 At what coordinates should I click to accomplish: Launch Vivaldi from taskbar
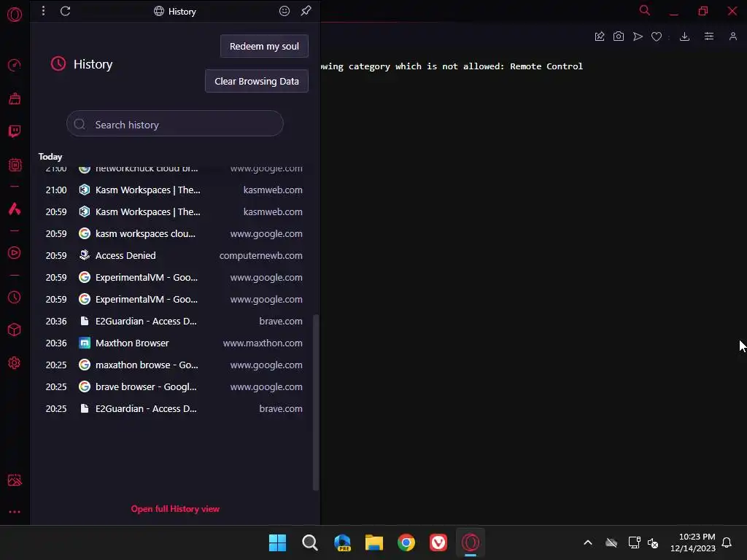(438, 542)
